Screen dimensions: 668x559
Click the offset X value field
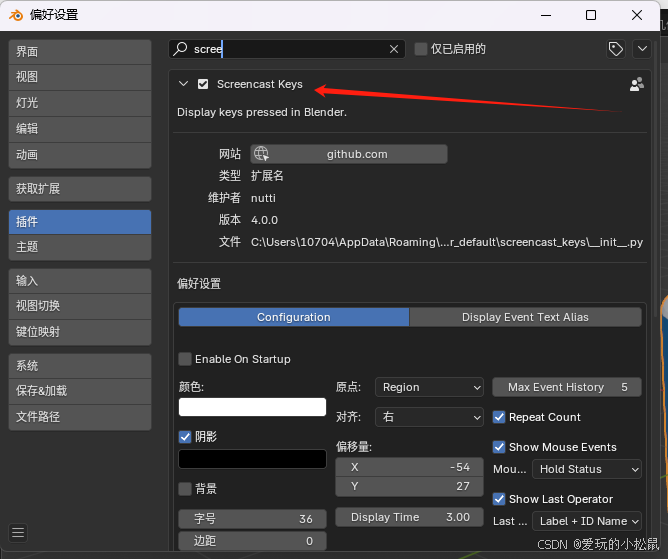click(x=409, y=467)
